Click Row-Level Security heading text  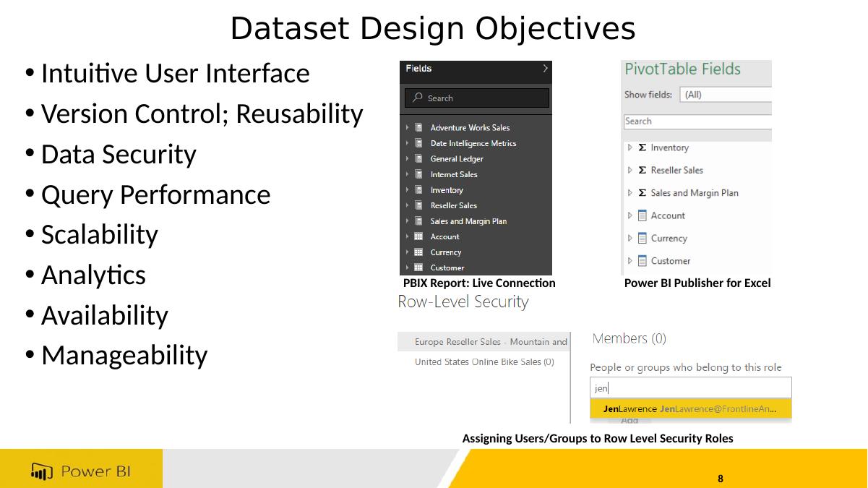coord(463,301)
